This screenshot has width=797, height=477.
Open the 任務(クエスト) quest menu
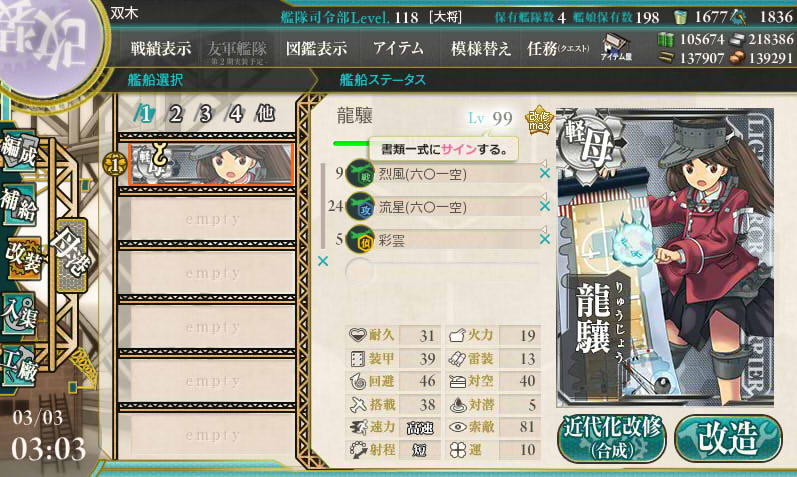(x=558, y=49)
